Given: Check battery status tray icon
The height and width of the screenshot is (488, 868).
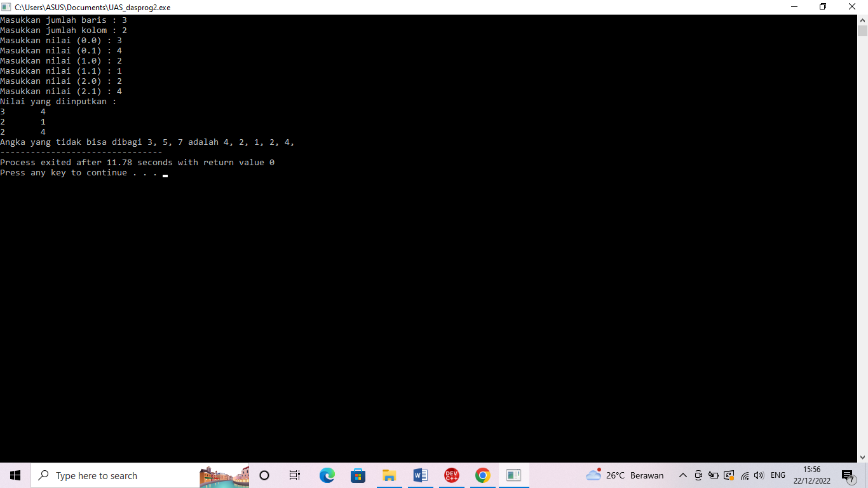Looking at the screenshot, I should pyautogui.click(x=714, y=475).
